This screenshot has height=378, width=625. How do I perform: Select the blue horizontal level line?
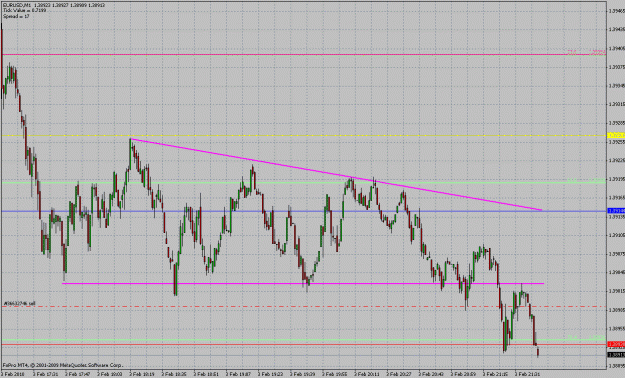[303, 211]
